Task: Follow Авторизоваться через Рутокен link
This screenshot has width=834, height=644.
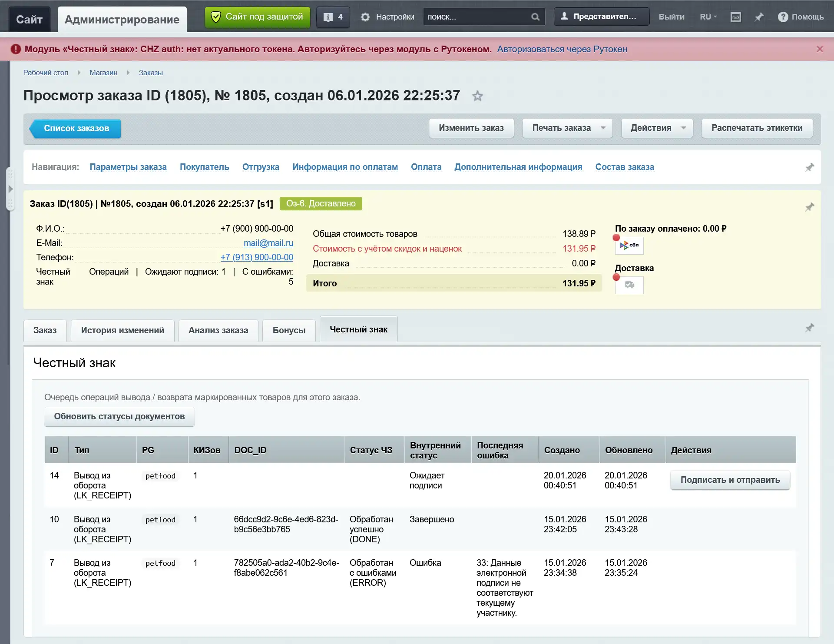Action: point(562,49)
